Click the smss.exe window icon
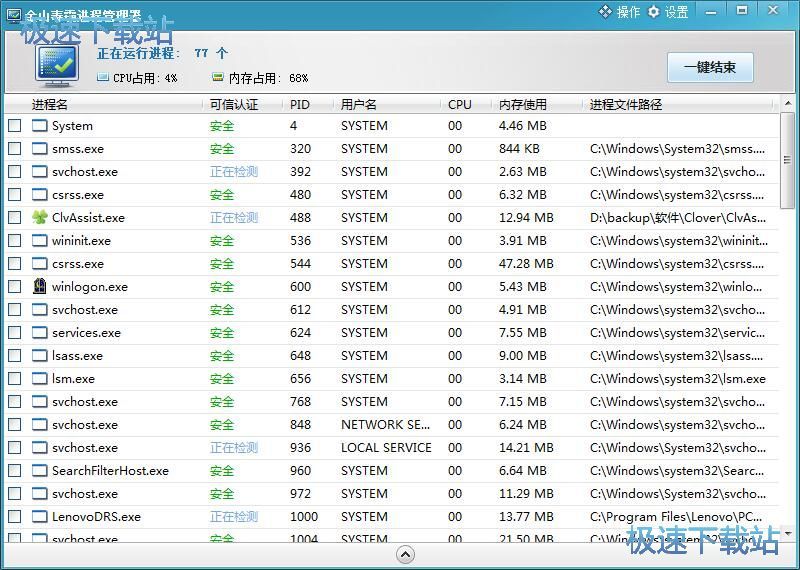The width and height of the screenshot is (800, 570). click(x=39, y=148)
